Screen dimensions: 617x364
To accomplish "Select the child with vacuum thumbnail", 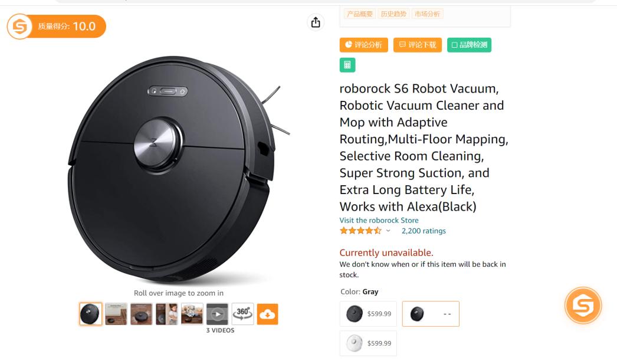I will [166, 314].
